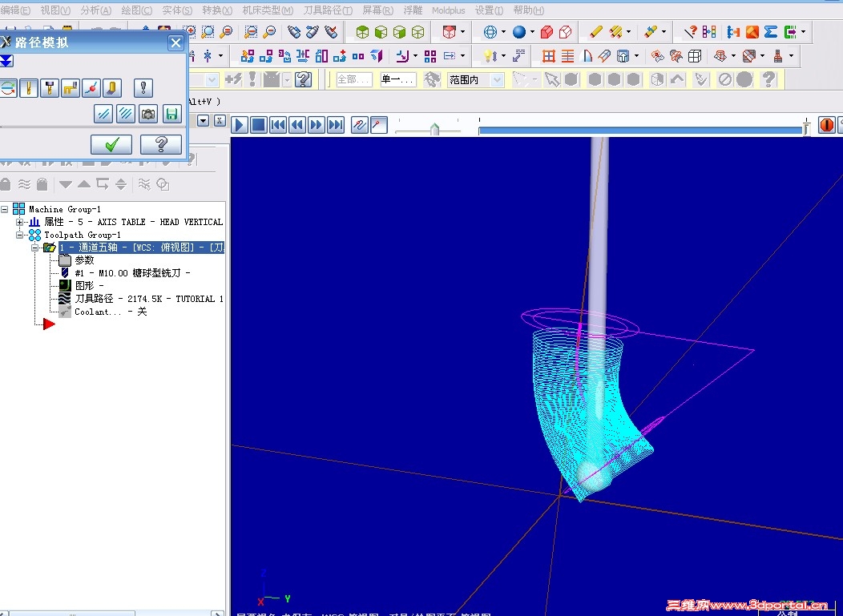Toggle display holder in backplot dialog
This screenshot has height=616, width=843.
(50, 87)
